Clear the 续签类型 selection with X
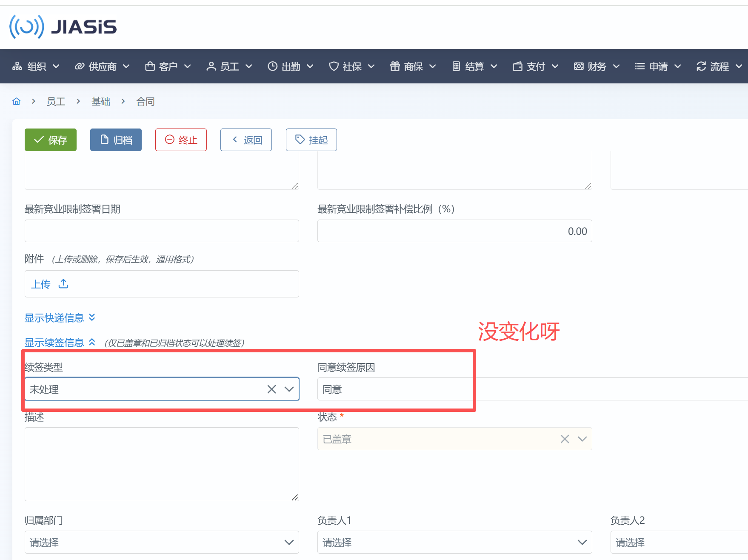 [271, 389]
